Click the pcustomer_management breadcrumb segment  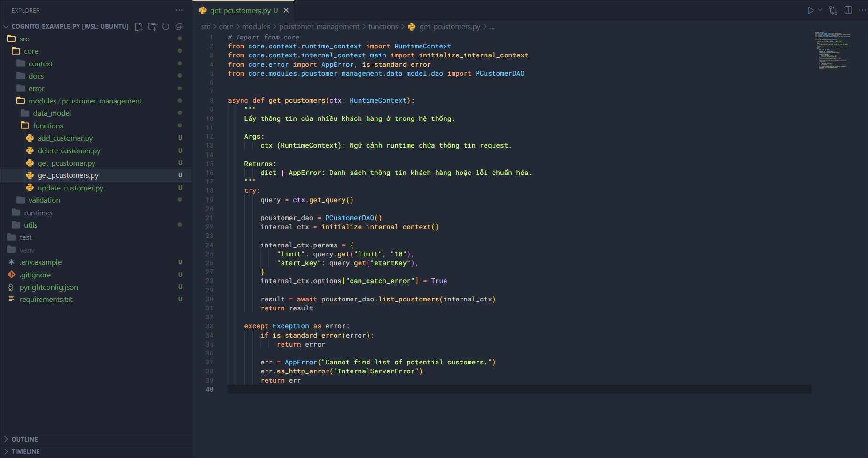coord(319,27)
